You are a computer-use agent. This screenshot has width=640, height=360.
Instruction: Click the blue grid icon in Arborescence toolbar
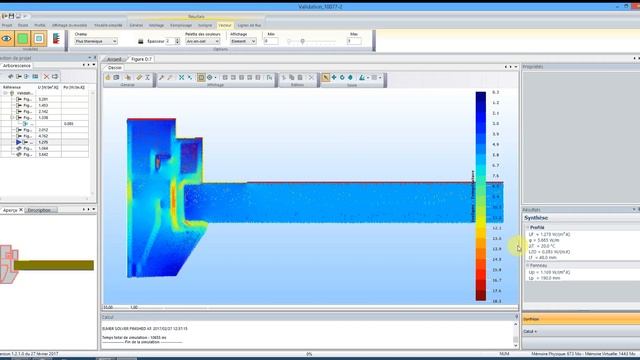pos(36,77)
